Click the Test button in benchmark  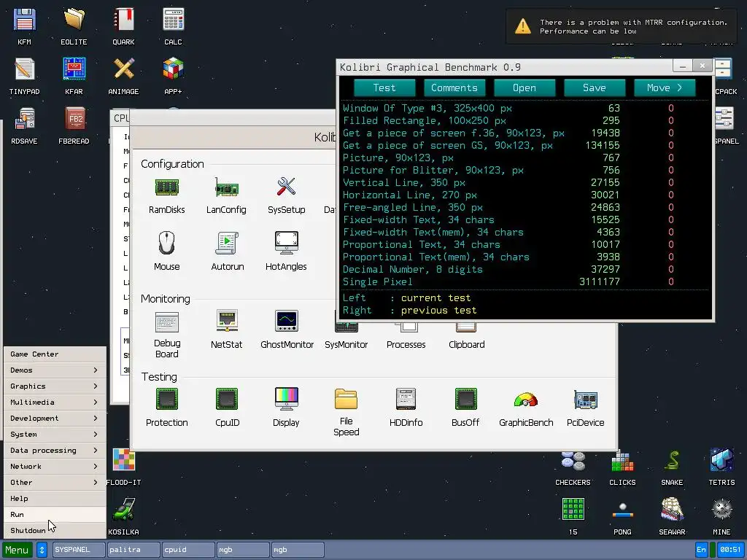(384, 88)
